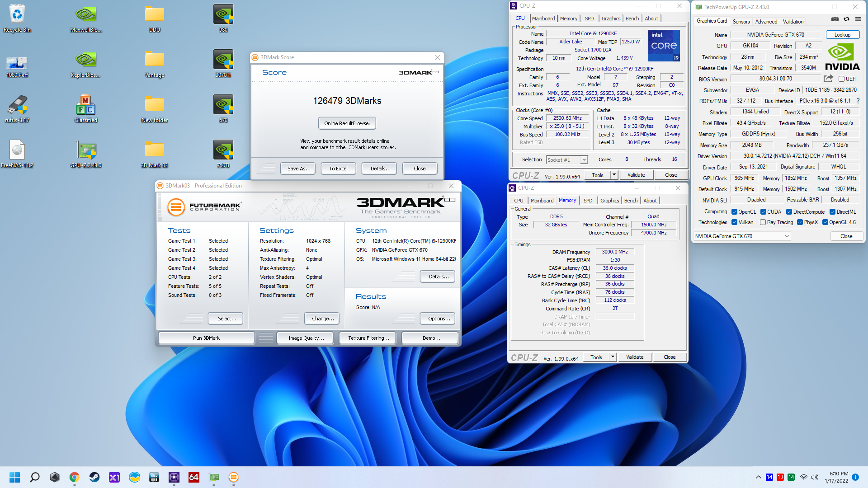Open the KeplerBios desktop shortcut
This screenshot has height=488, width=868.
(86, 63)
